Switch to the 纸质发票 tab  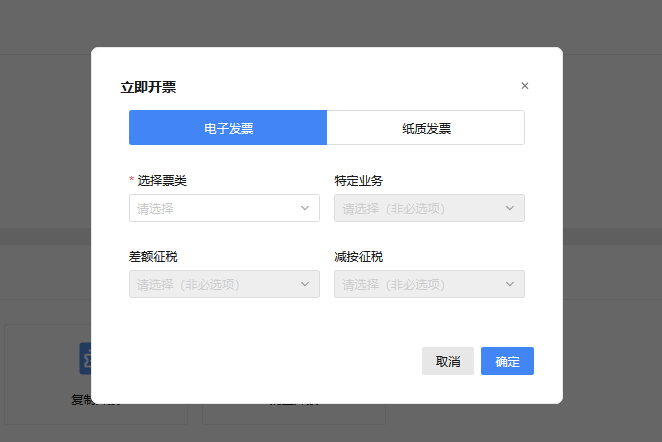(x=425, y=128)
